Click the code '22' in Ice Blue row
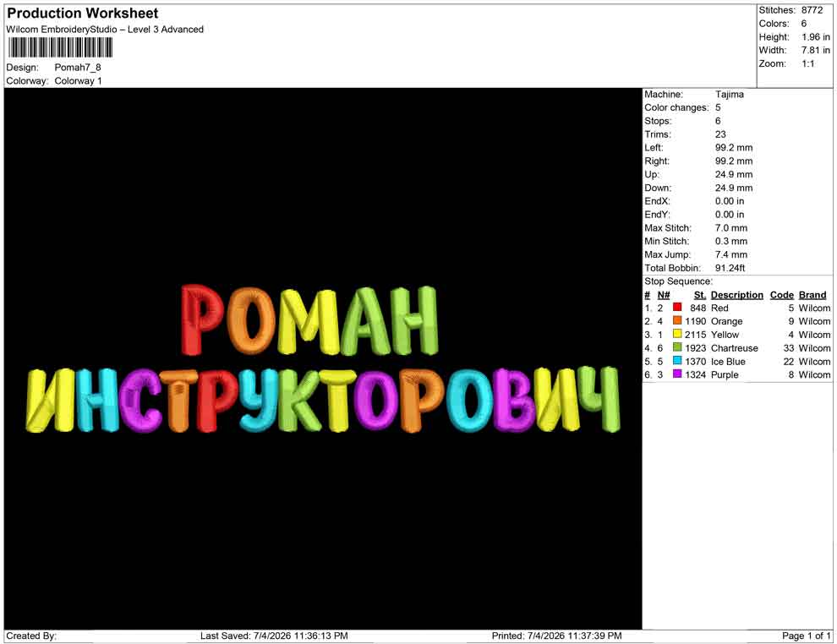Viewport: 837px width, 644px height. (789, 361)
